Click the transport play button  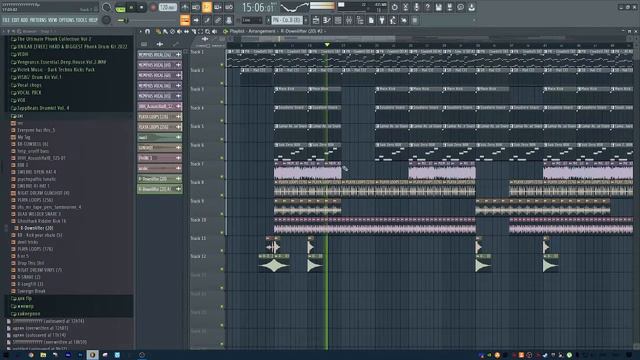tap(131, 7)
